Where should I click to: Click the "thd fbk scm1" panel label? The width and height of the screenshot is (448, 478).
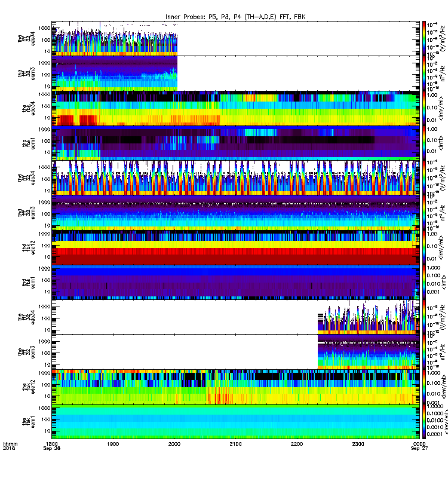[29, 282]
